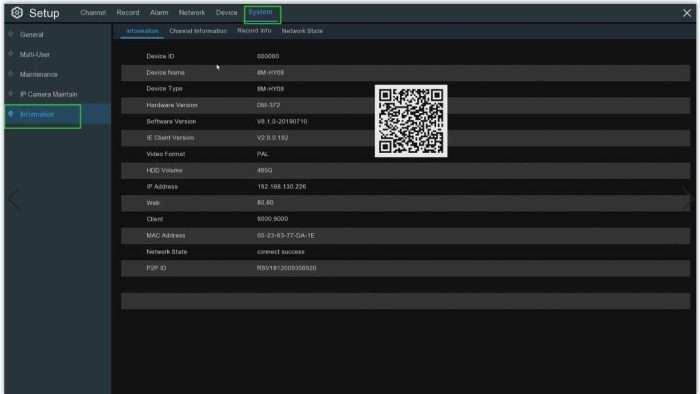This screenshot has height=394, width=700.
Task: Click the MAC Address value
Action: point(286,236)
